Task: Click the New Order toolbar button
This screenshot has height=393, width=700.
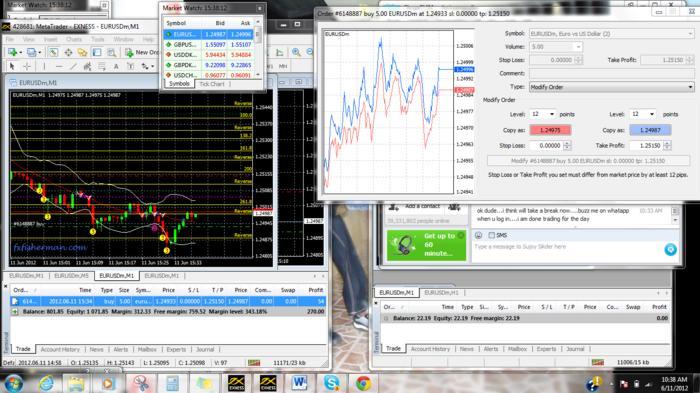Action: (141, 52)
